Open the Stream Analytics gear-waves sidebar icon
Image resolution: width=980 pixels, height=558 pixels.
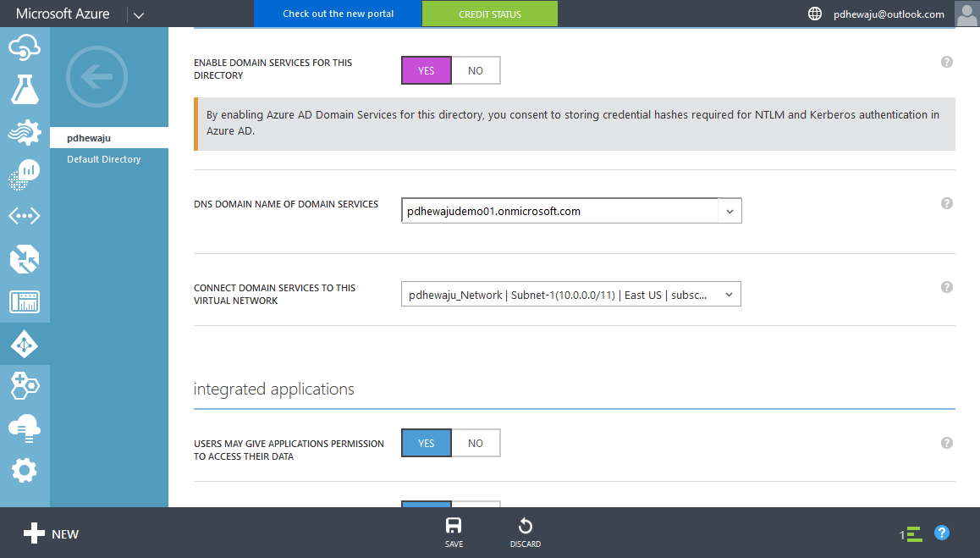tap(25, 132)
